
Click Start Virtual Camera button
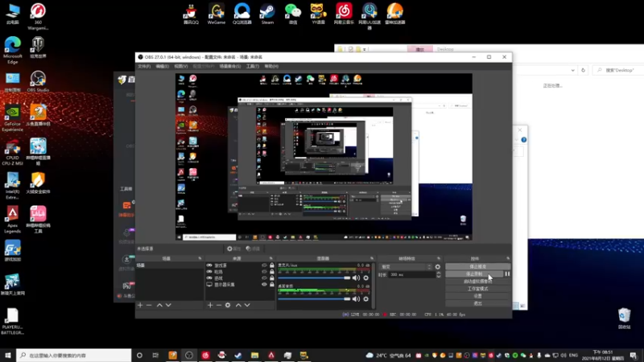click(x=477, y=281)
